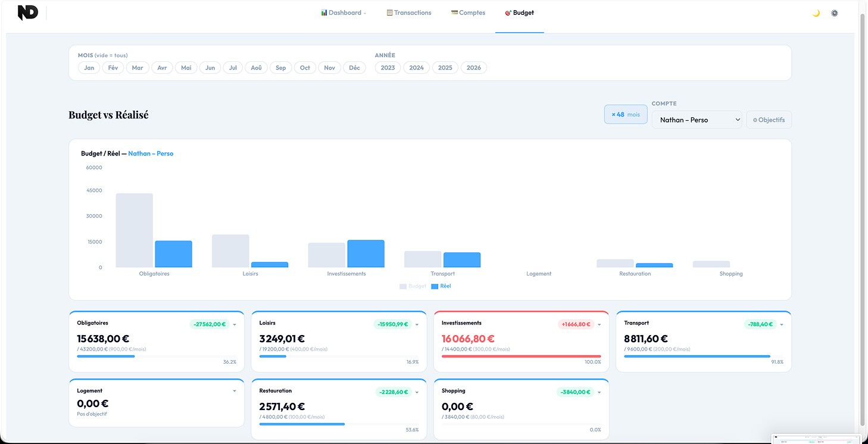Open the Dashboard menu
868x444 pixels.
(344, 12)
